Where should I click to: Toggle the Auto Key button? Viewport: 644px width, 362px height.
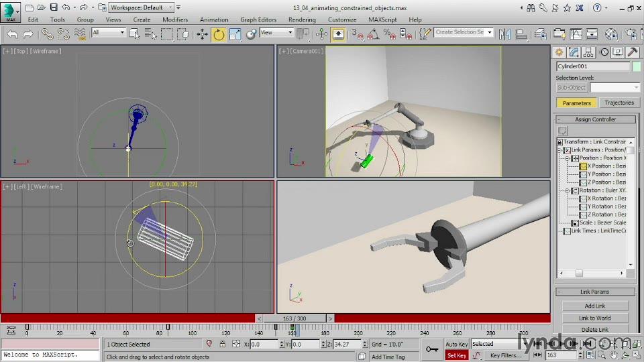(457, 345)
